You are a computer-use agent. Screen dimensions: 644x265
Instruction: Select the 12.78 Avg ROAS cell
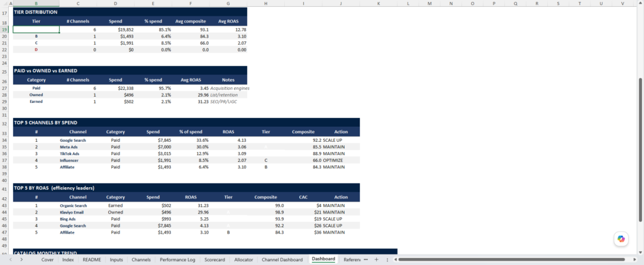(x=228, y=30)
